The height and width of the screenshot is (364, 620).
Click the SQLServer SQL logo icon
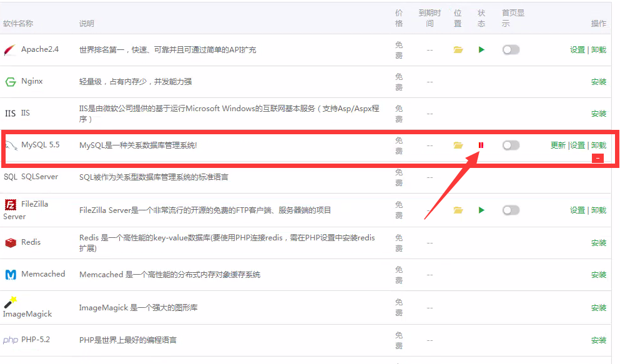(10, 177)
